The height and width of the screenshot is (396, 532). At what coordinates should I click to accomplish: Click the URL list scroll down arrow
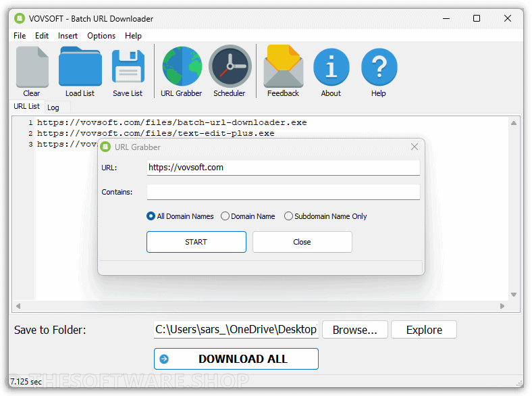[514, 295]
